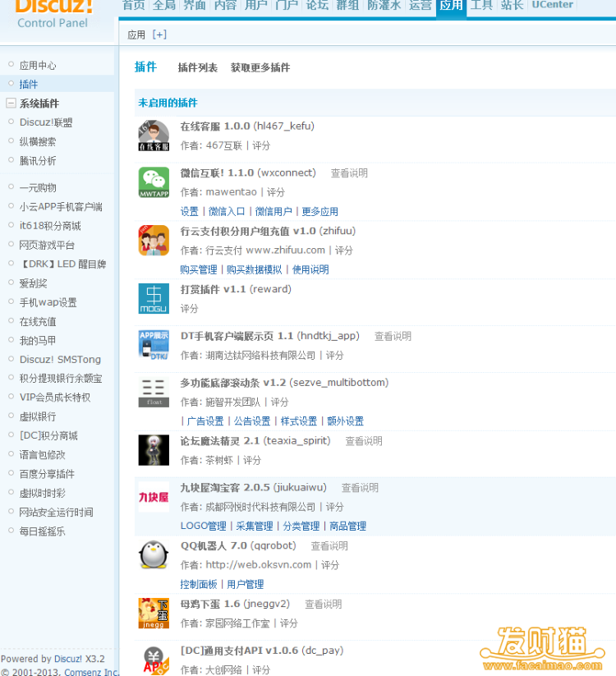Open the 防灌水 top menu
Viewport: 616px width, 676px height.
[384, 5]
